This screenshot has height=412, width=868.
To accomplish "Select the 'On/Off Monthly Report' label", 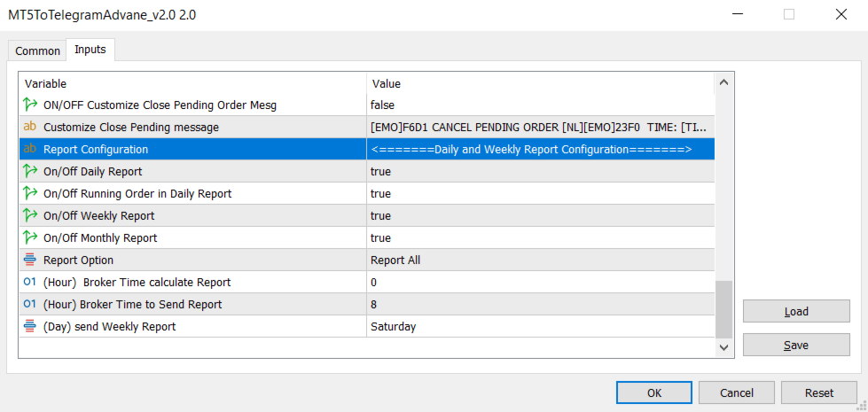I will [x=100, y=237].
